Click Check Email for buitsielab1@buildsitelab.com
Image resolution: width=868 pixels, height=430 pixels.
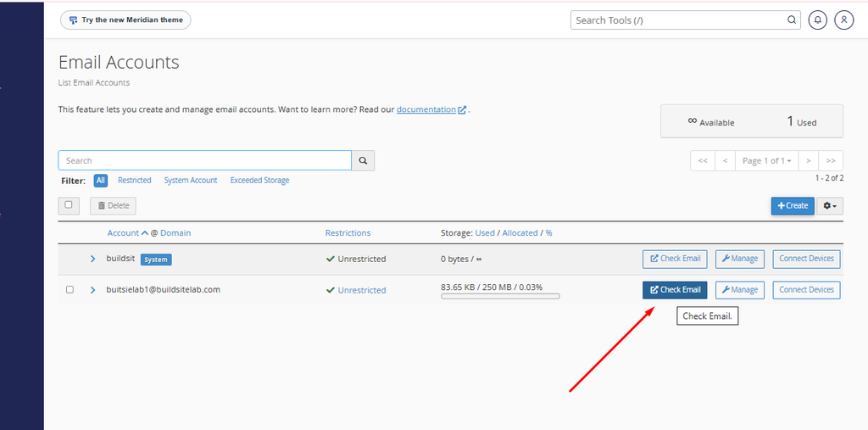675,290
